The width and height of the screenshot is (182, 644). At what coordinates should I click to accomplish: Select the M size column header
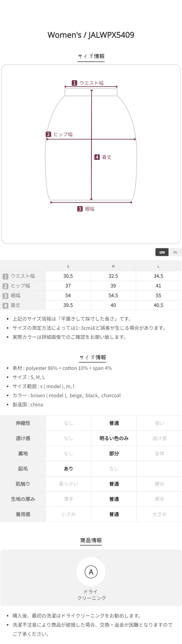[x=113, y=266]
